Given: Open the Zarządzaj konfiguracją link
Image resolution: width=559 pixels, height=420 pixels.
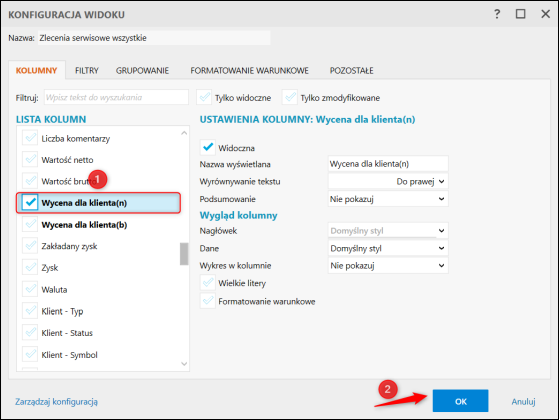Looking at the screenshot, I should [x=56, y=401].
